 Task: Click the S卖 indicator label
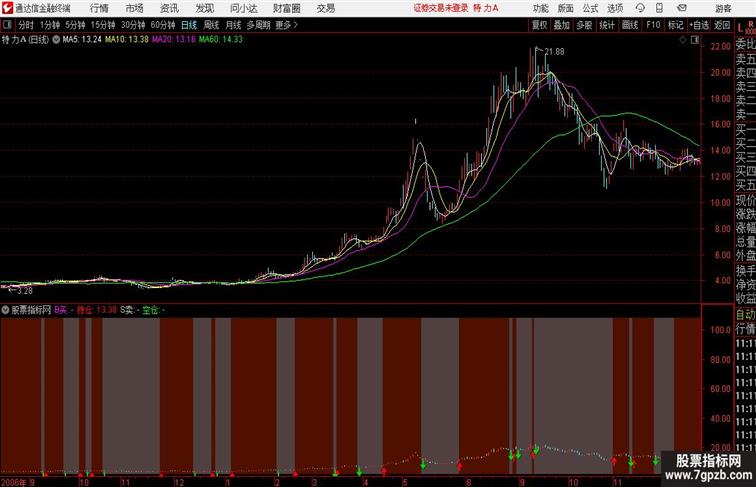(x=129, y=310)
